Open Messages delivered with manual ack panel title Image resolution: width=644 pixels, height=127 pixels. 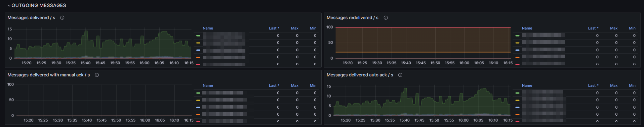point(49,75)
